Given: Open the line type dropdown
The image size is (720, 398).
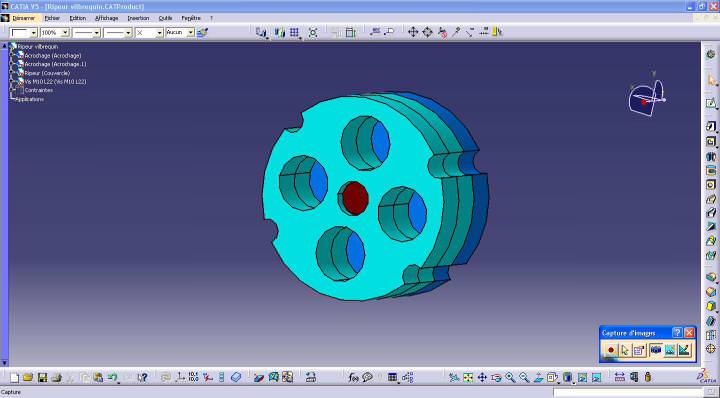Looking at the screenshot, I should click(x=118, y=33).
